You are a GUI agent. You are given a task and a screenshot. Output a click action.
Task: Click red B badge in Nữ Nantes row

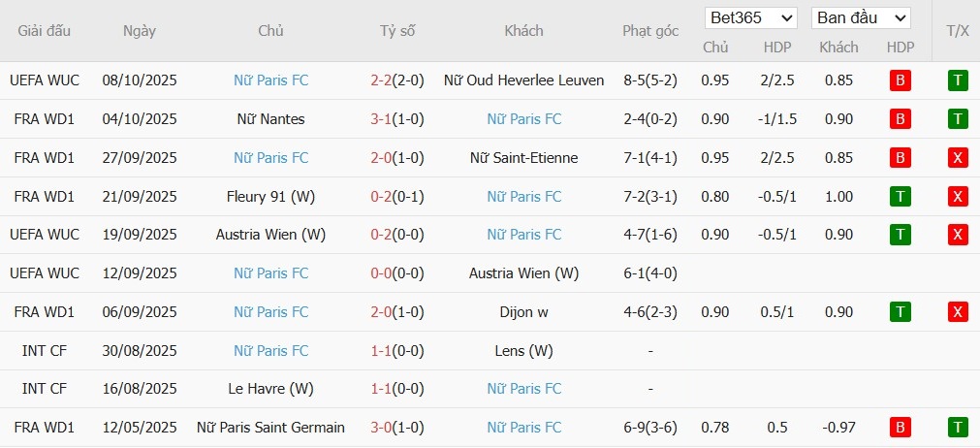[900, 119]
